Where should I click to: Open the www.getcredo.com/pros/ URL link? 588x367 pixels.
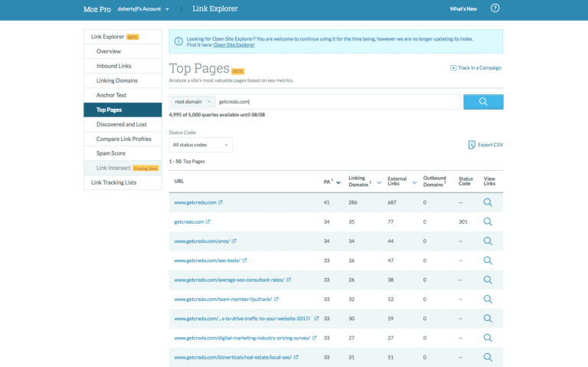(202, 241)
